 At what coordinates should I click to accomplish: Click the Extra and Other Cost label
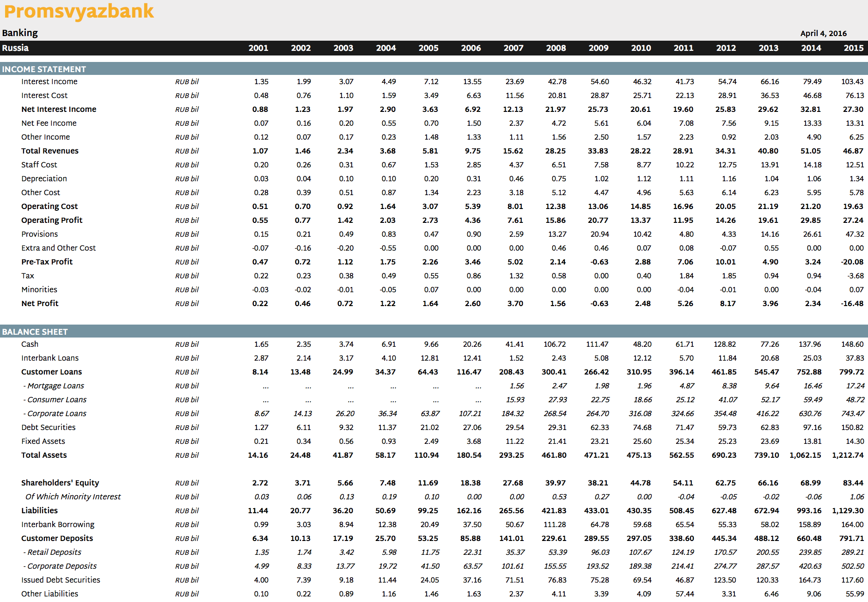59,248
